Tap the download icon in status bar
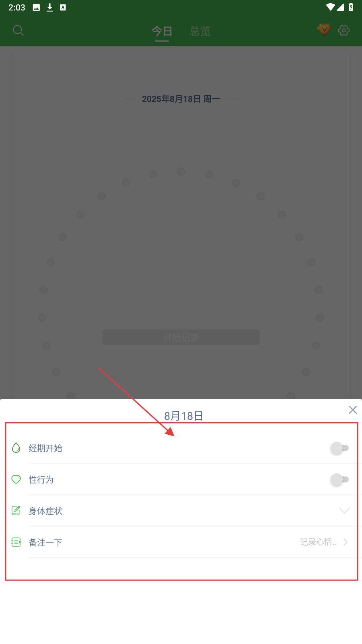 (x=49, y=7)
